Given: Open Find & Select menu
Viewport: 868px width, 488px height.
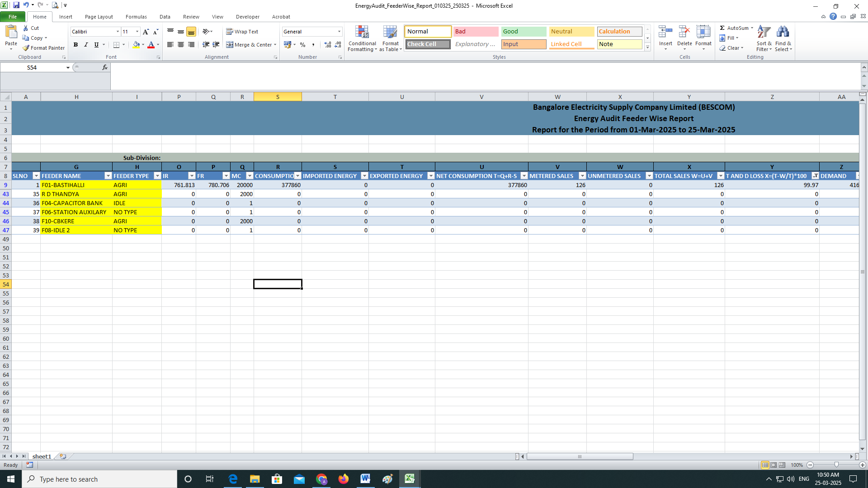Looking at the screenshot, I should point(783,38).
